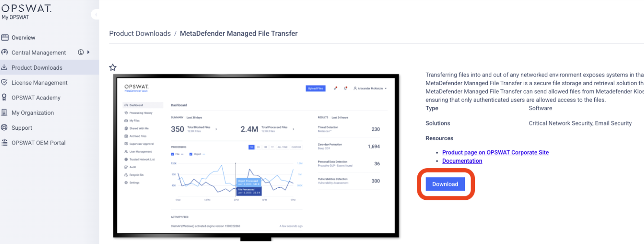Image resolution: width=644 pixels, height=244 pixels.
Task: Click the info icon beside Central Management
Action: [x=81, y=52]
